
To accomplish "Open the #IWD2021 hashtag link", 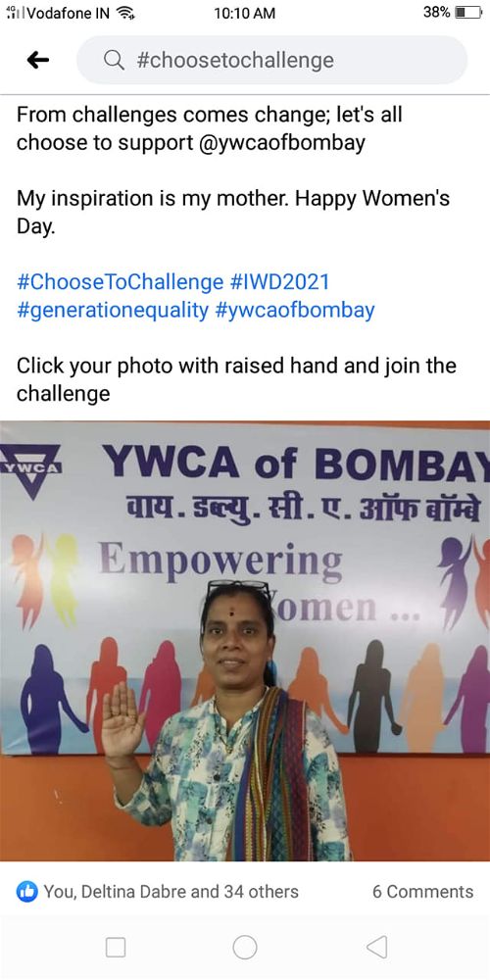I will pos(279,281).
